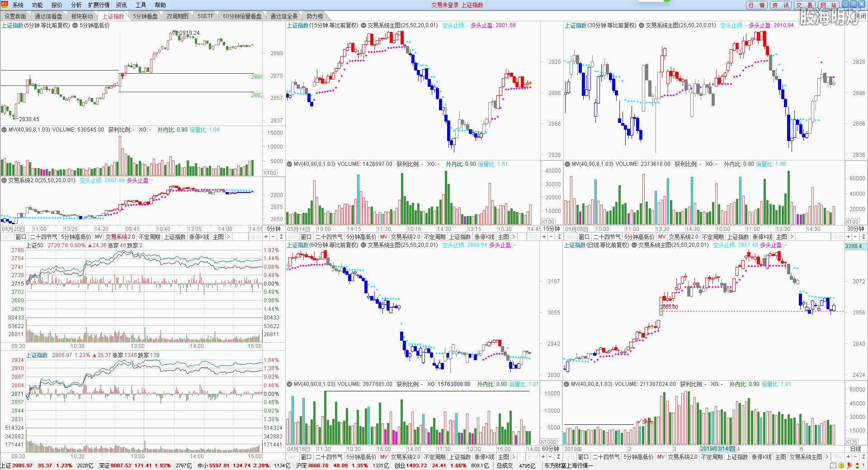Click the small pin icon at the status bar end
The width and height of the screenshot is (868, 470).
[x=864, y=465]
